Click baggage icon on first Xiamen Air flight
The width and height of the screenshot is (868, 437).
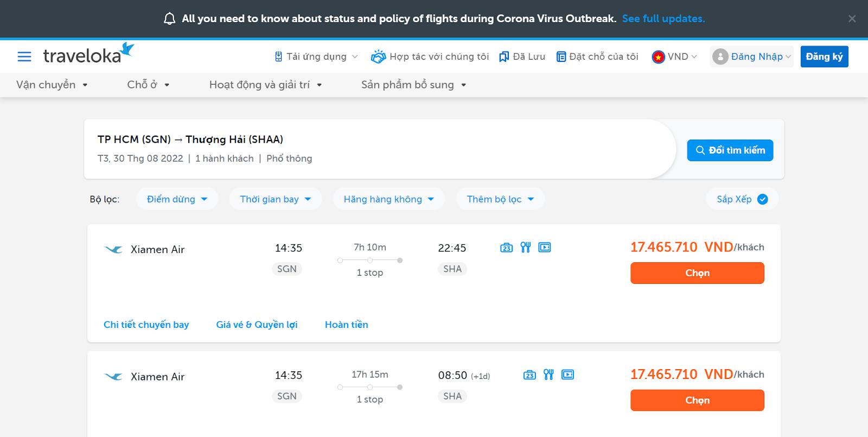coord(506,248)
